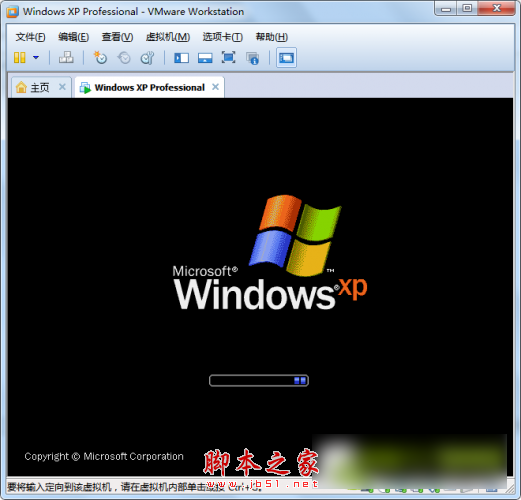Click the revert to snapshot icon
This screenshot has width=521, height=500.
[x=124, y=58]
